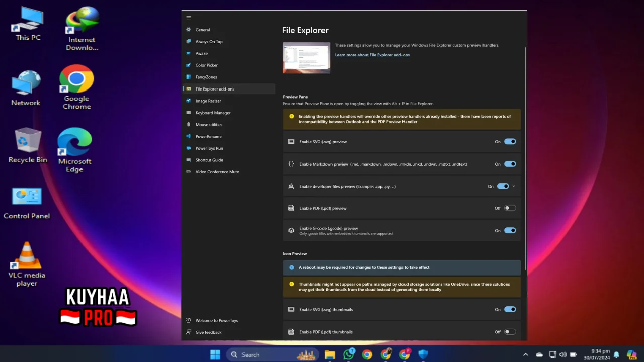Toggle Enable Markdown preview switch
The image size is (644, 362).
click(x=510, y=164)
